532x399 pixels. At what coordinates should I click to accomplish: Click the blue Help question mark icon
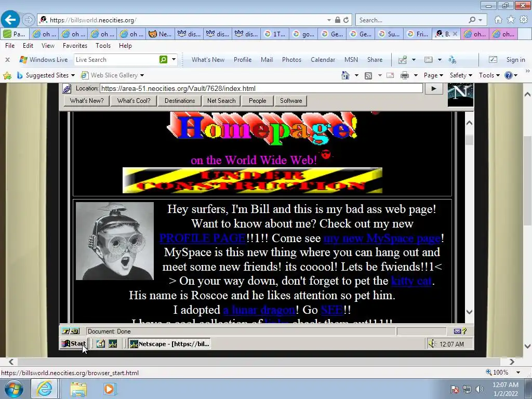508,75
